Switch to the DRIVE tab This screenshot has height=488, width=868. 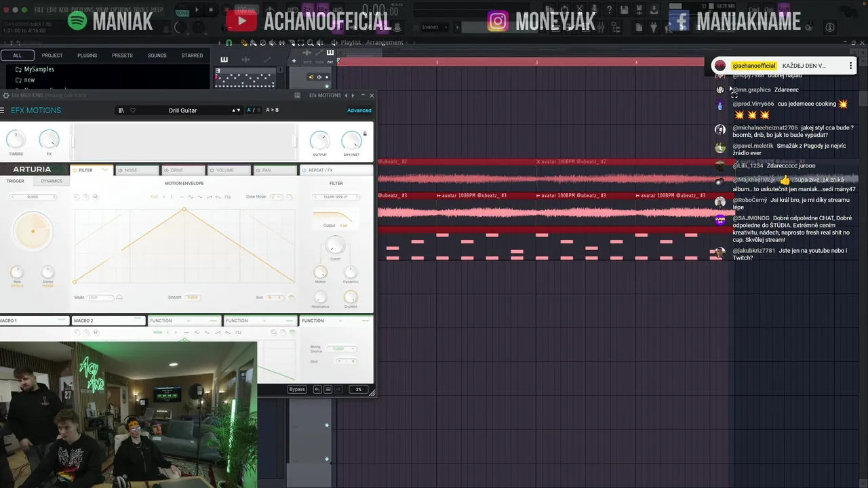click(184, 170)
